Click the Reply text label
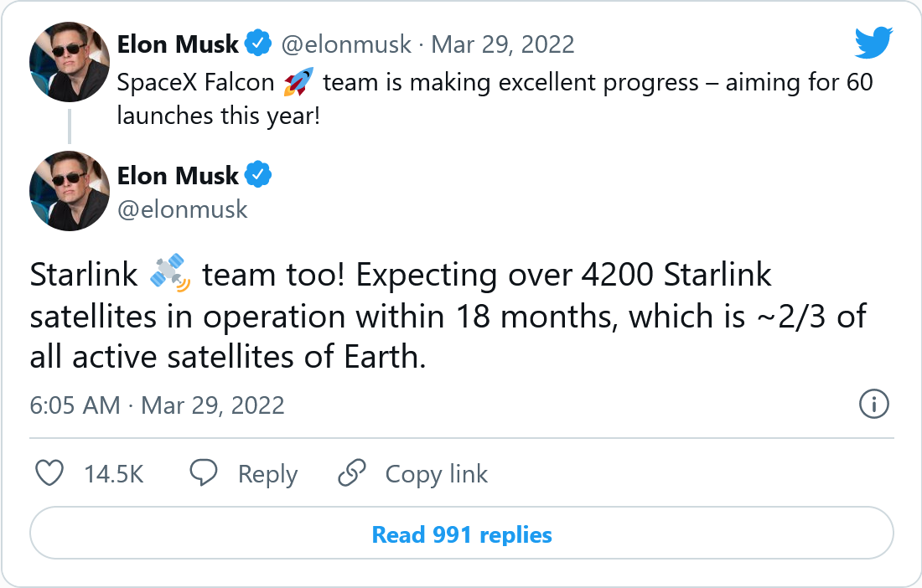The width and height of the screenshot is (922, 588). (x=267, y=474)
